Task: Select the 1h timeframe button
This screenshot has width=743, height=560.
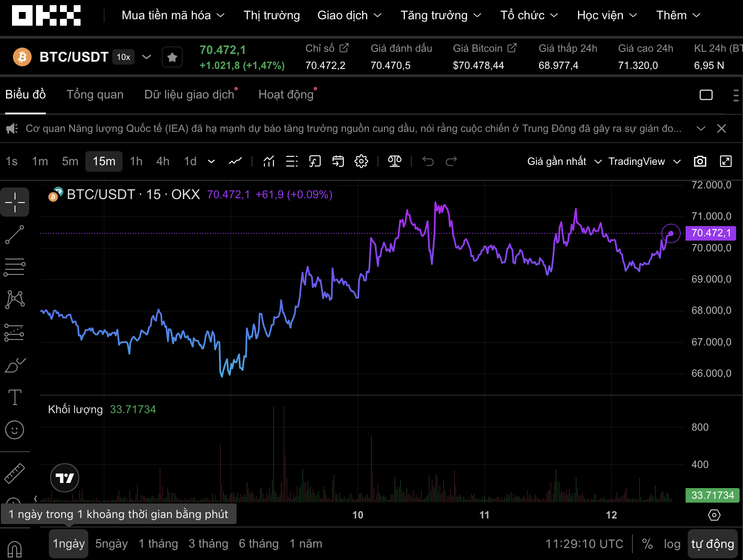Action: (x=136, y=161)
